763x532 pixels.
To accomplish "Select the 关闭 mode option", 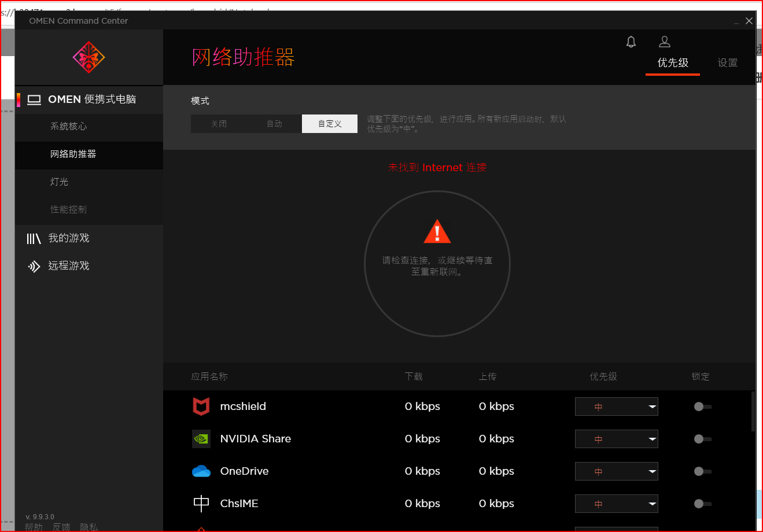I will click(219, 123).
